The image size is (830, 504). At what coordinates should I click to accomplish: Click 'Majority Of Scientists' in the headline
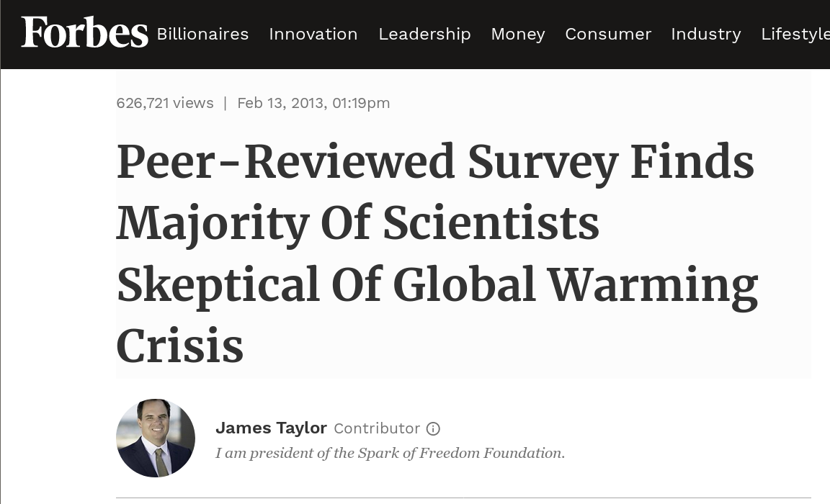pyautogui.click(x=358, y=224)
